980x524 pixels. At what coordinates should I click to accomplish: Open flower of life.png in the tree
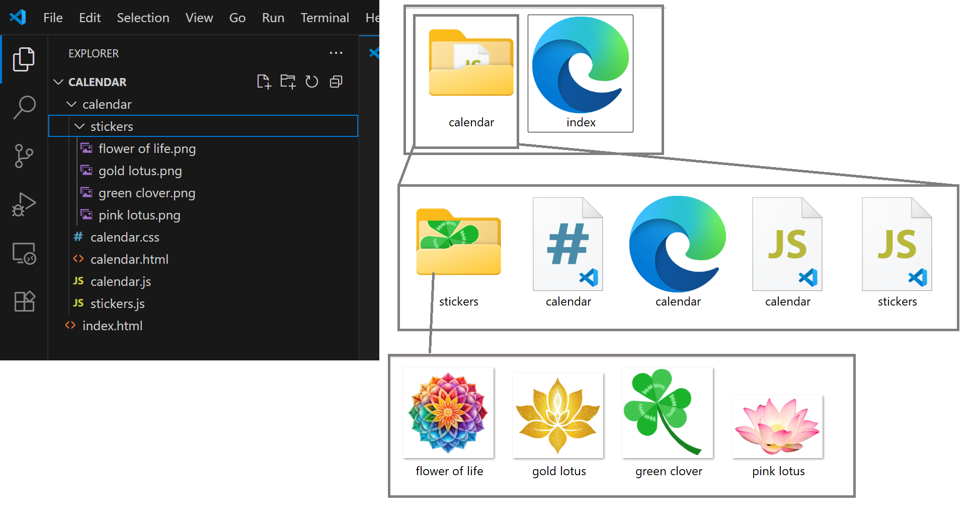coord(203,148)
